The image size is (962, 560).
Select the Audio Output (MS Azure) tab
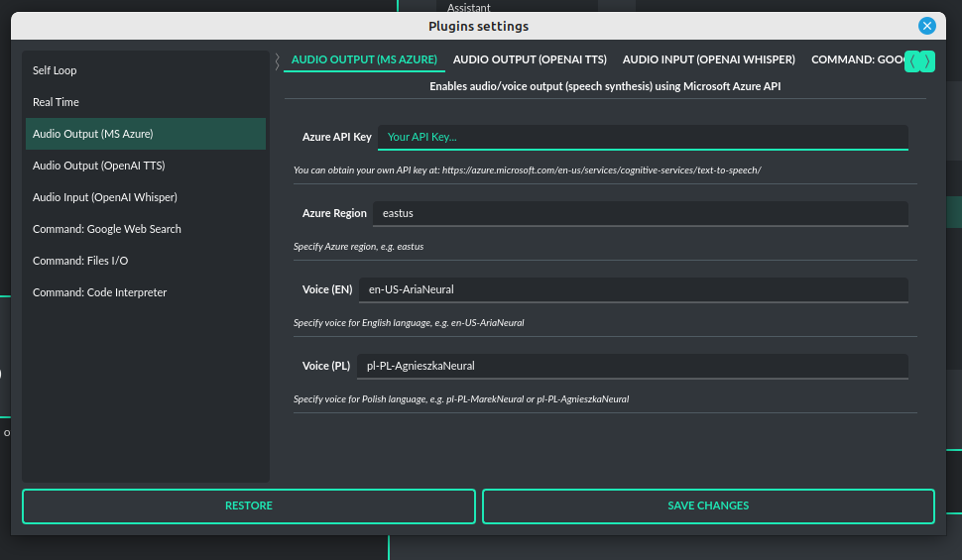coord(364,60)
